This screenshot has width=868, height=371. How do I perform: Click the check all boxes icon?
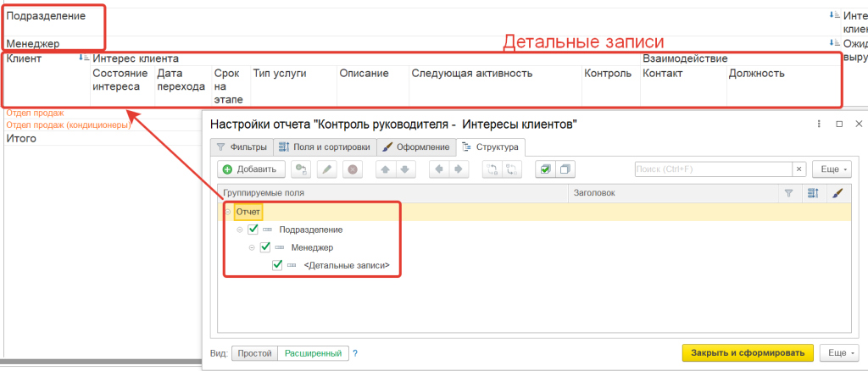coord(546,169)
